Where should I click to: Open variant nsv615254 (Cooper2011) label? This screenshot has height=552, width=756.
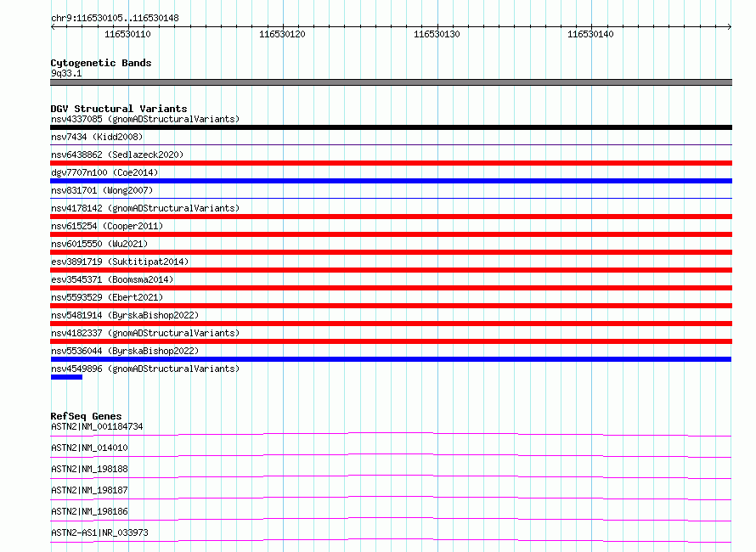(107, 226)
